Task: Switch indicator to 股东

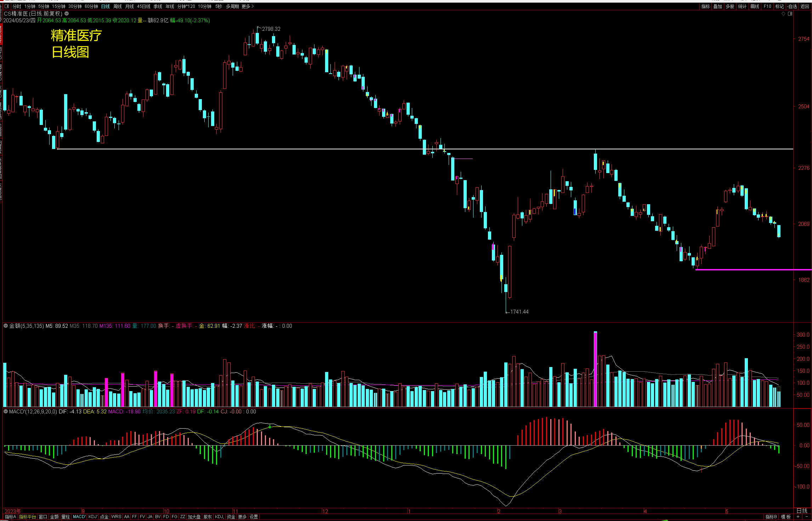Action: (x=208, y=517)
